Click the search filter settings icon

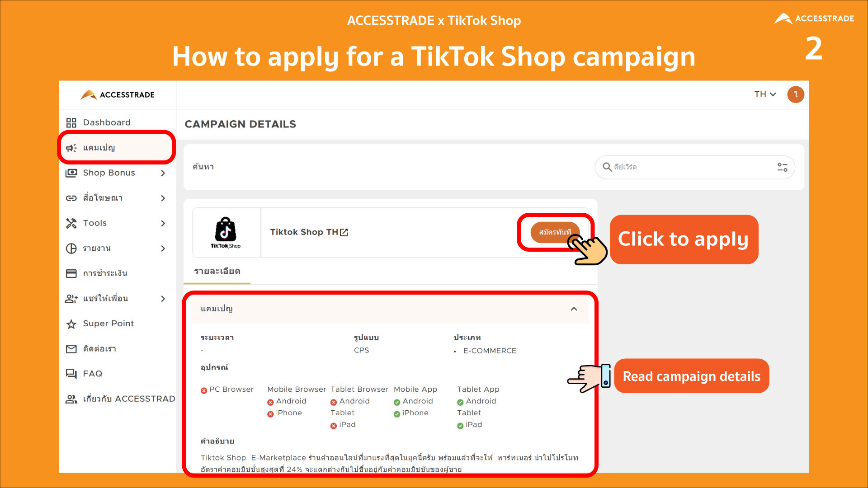click(782, 167)
